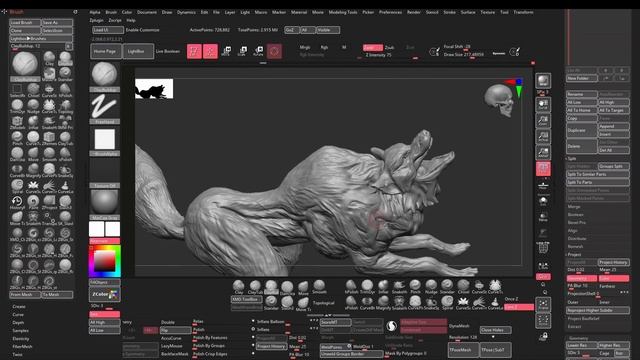Select the ZRemesherGuides brush
Screen dimensions: 640x360
49,138
